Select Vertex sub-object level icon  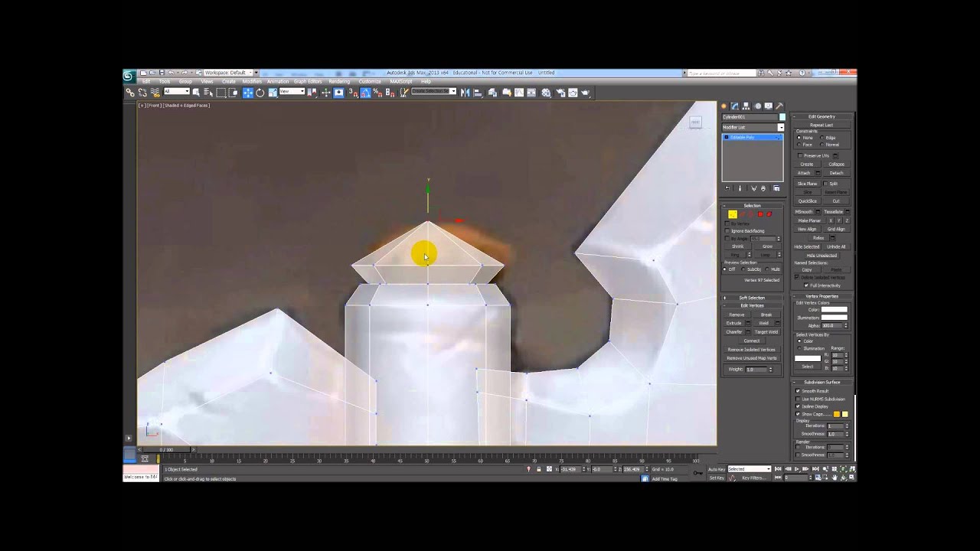click(x=733, y=214)
